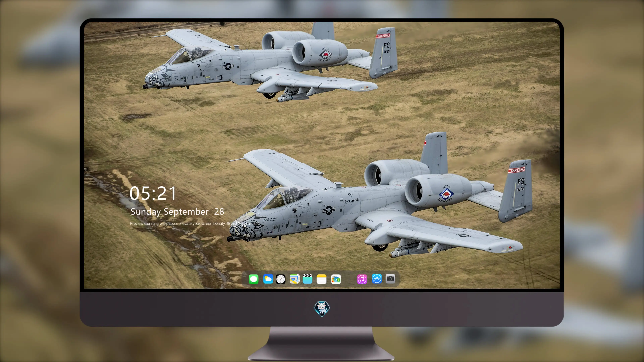Open the yellow Notes app
Viewport: 644px width, 362px height.
pyautogui.click(x=321, y=279)
